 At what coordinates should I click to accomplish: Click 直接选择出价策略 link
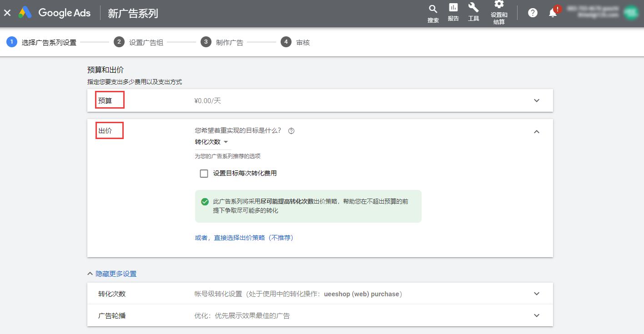[x=253, y=238]
